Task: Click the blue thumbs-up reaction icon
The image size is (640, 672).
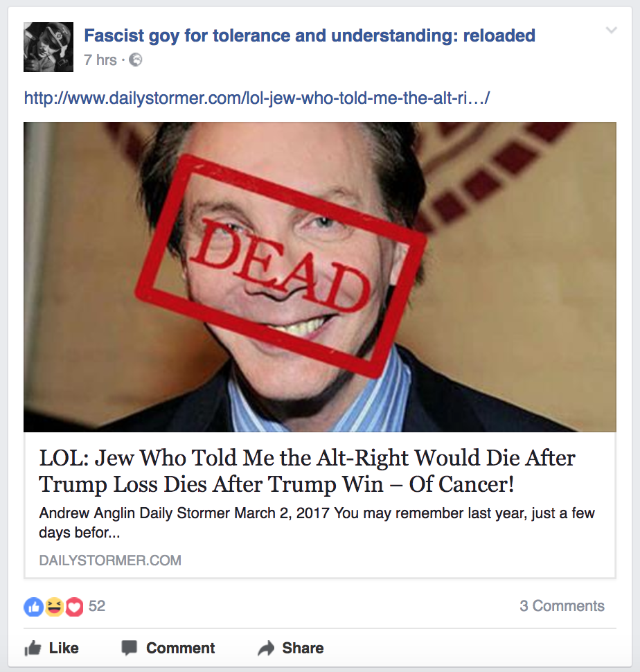Action: [33, 606]
